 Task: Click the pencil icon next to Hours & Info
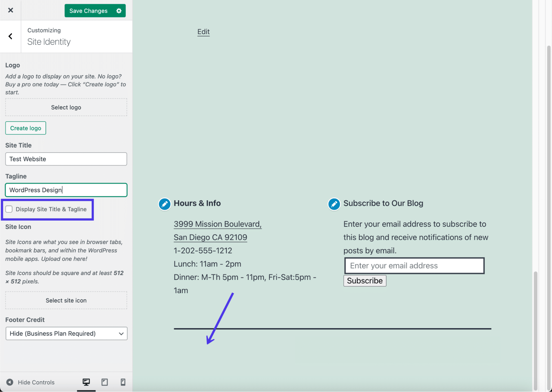(x=165, y=204)
